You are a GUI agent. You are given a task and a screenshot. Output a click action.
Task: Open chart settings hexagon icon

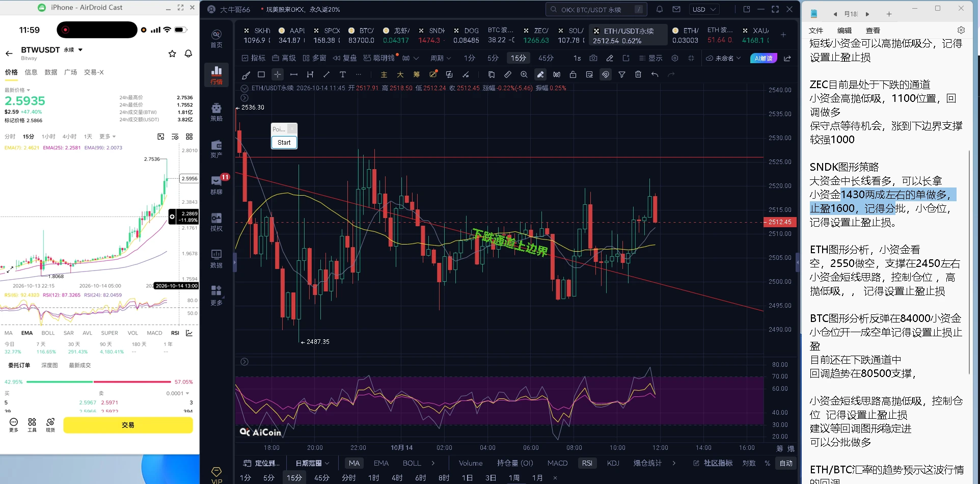675,58
